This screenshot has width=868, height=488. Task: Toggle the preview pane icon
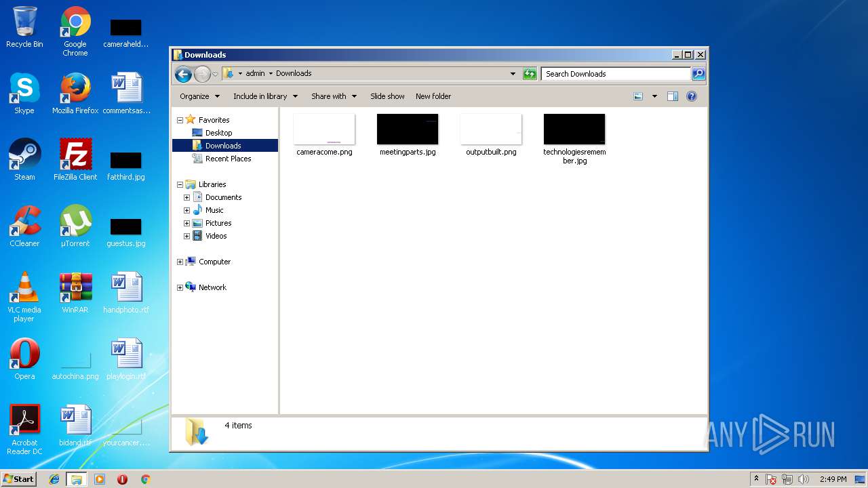click(673, 96)
